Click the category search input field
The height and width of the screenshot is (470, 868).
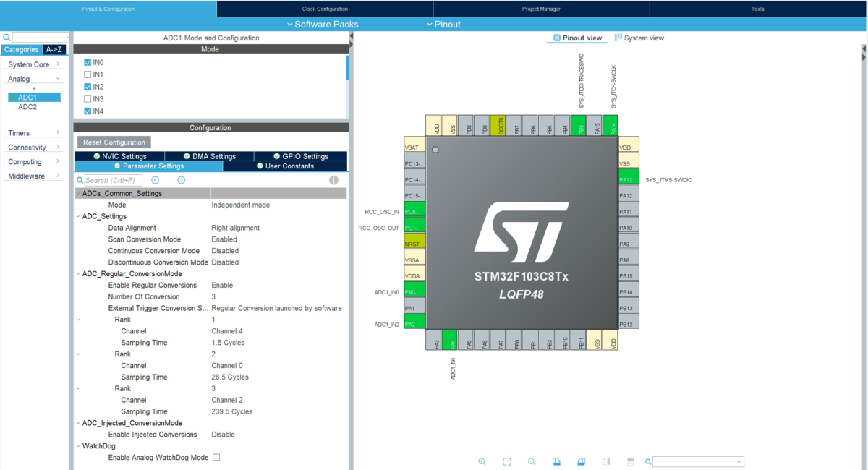coord(41,37)
